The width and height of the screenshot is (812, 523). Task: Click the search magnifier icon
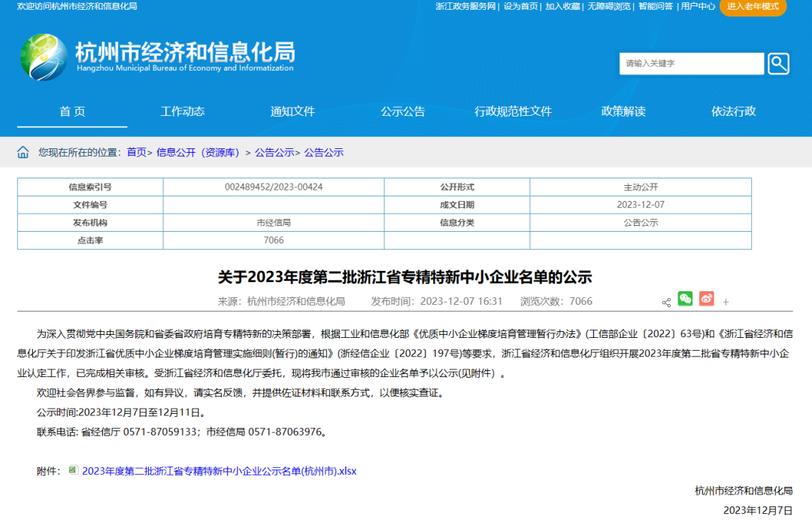[778, 63]
